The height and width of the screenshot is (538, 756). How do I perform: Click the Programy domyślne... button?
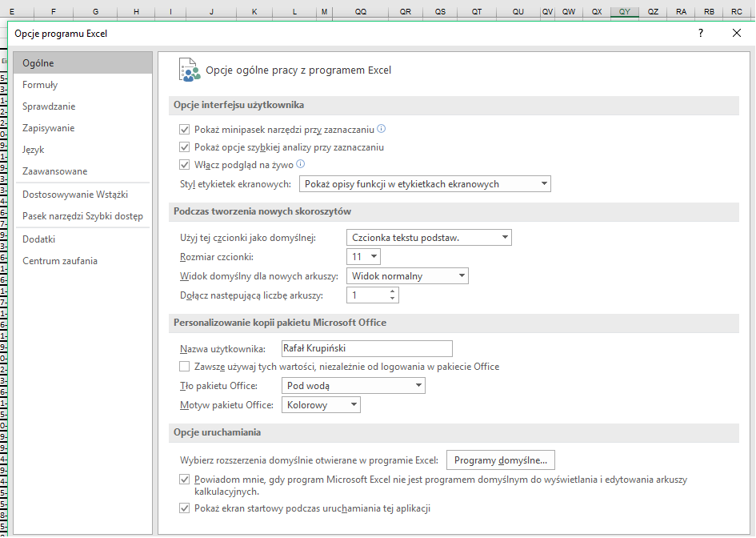click(501, 460)
